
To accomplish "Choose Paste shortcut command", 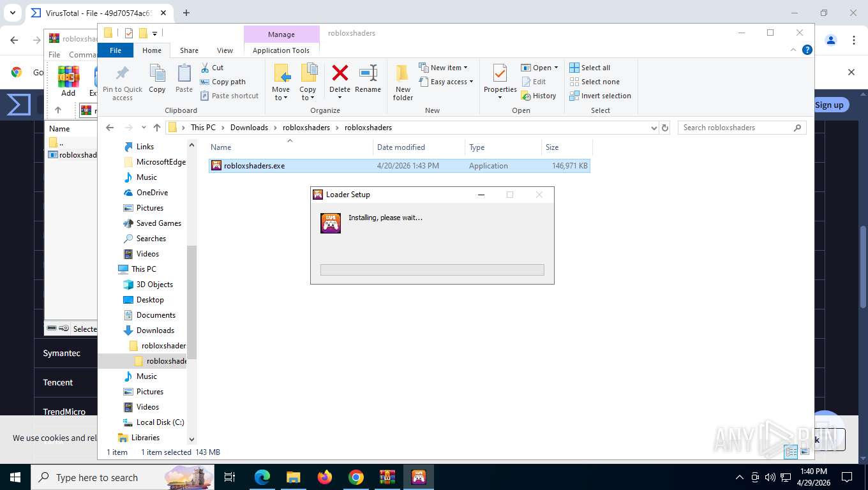I will click(229, 96).
